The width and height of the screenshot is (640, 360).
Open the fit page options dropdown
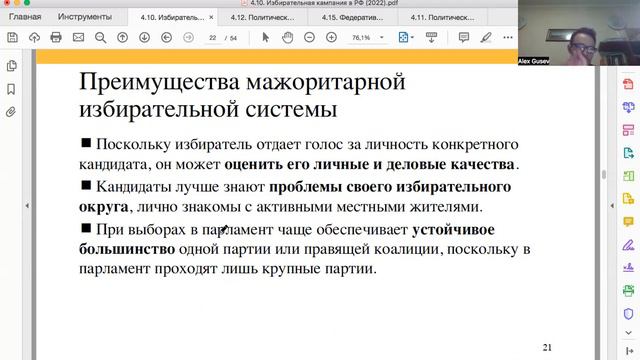[406, 38]
